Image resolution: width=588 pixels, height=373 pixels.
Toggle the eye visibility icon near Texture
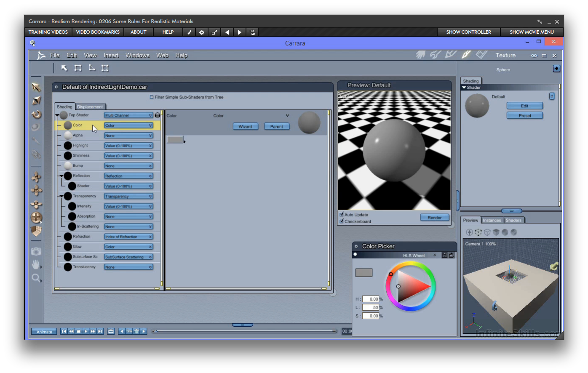coord(534,56)
